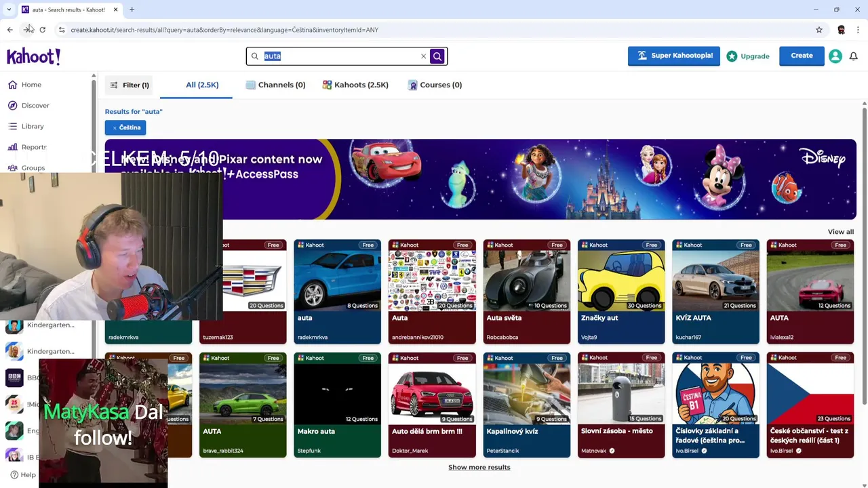Open 'České občanství' test kahoot
Image resolution: width=868 pixels, height=488 pixels.
[x=810, y=405]
